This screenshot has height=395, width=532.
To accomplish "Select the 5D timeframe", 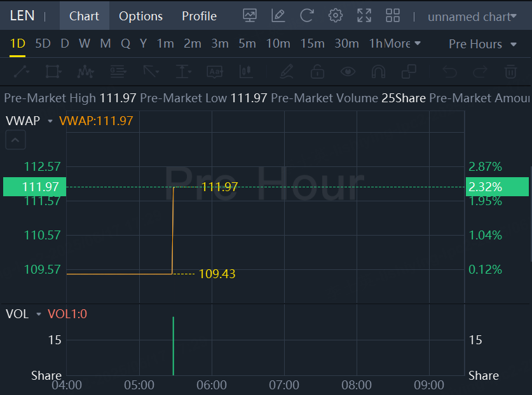I will [x=43, y=44].
